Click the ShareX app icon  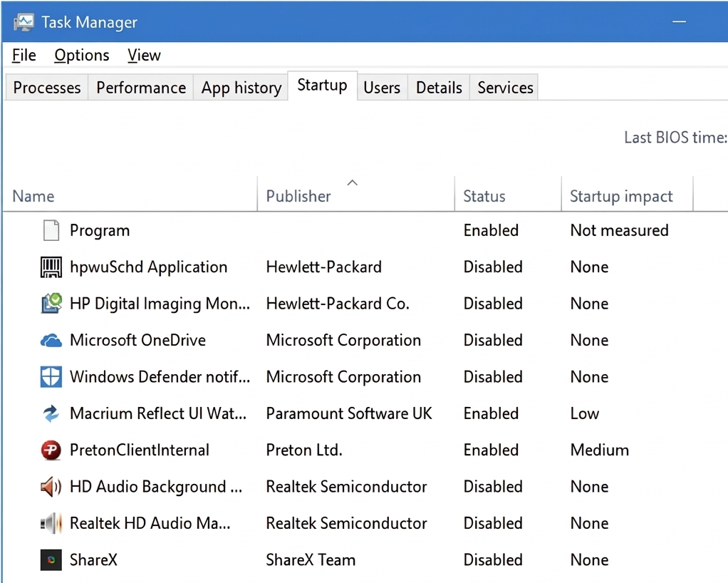[x=51, y=559]
